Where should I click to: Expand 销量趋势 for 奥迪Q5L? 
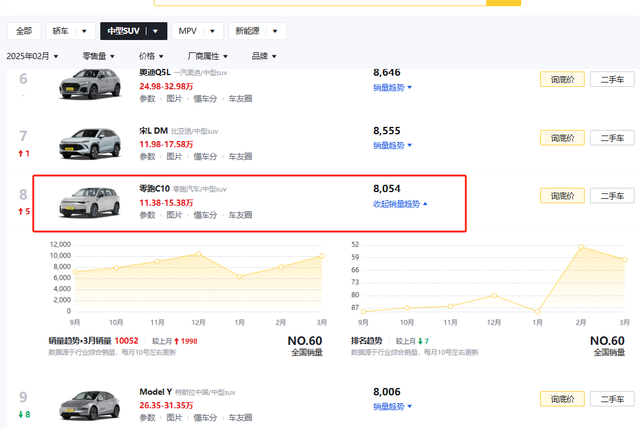(393, 88)
